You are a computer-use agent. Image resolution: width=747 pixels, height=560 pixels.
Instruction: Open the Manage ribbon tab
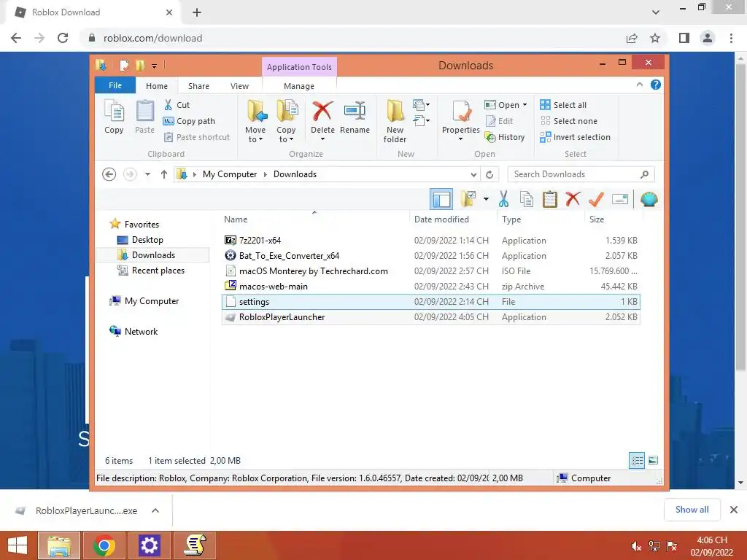pyautogui.click(x=299, y=86)
